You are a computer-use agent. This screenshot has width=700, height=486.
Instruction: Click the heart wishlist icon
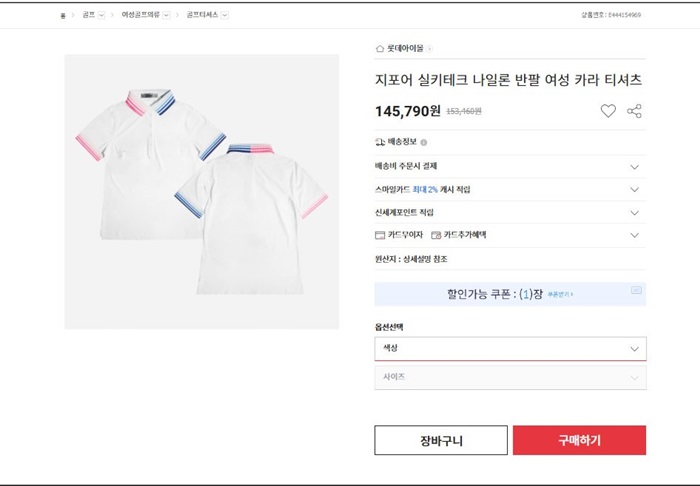608,111
